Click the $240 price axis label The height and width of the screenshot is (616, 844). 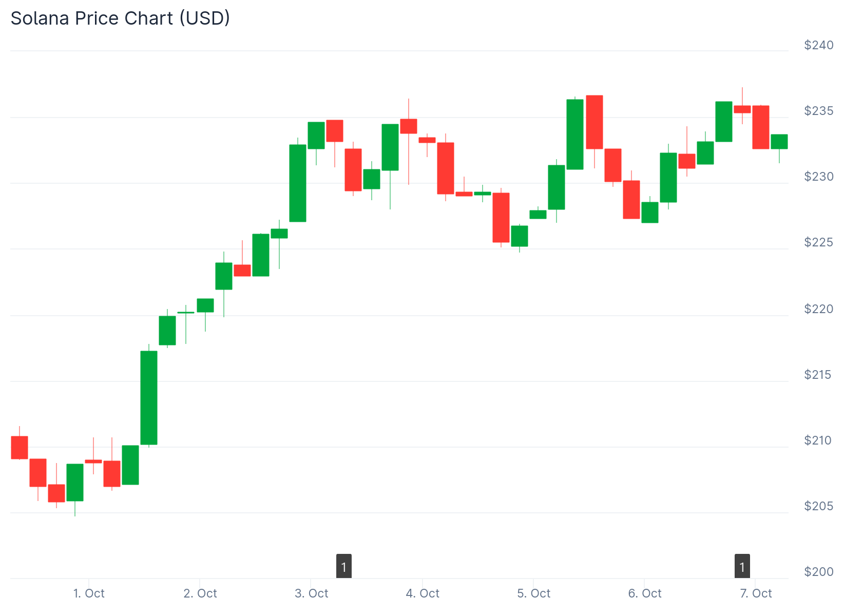pos(819,45)
